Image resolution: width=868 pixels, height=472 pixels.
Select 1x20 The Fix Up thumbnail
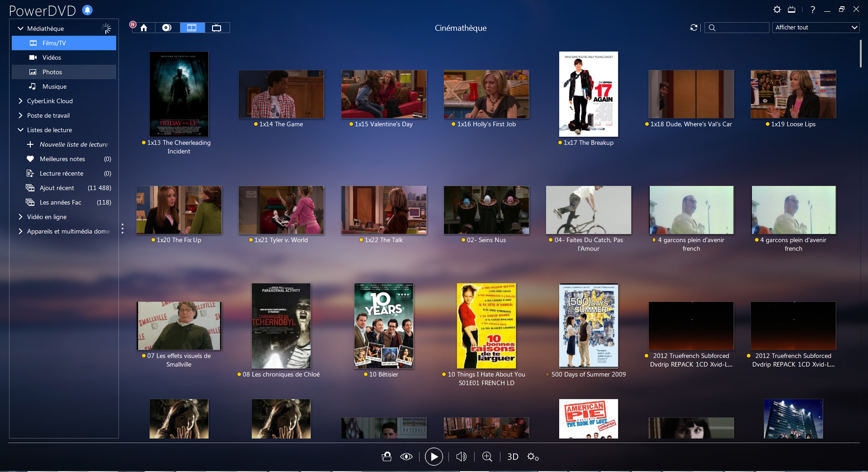point(179,210)
